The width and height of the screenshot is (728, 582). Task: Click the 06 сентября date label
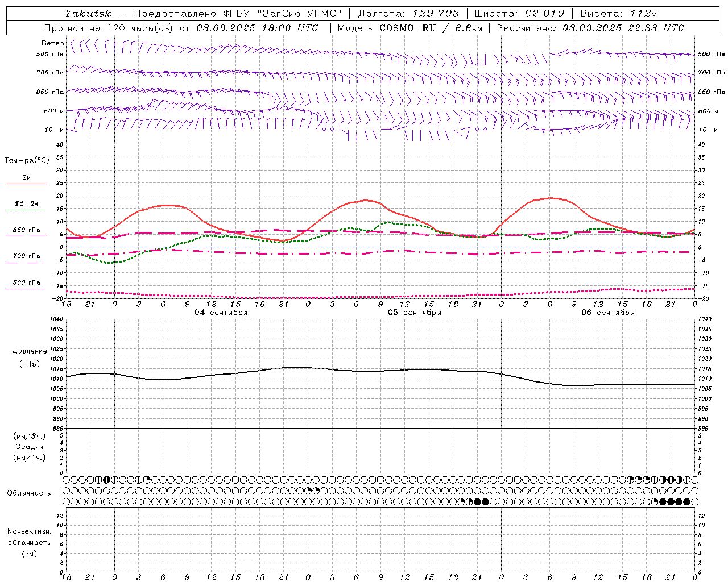pos(608,313)
